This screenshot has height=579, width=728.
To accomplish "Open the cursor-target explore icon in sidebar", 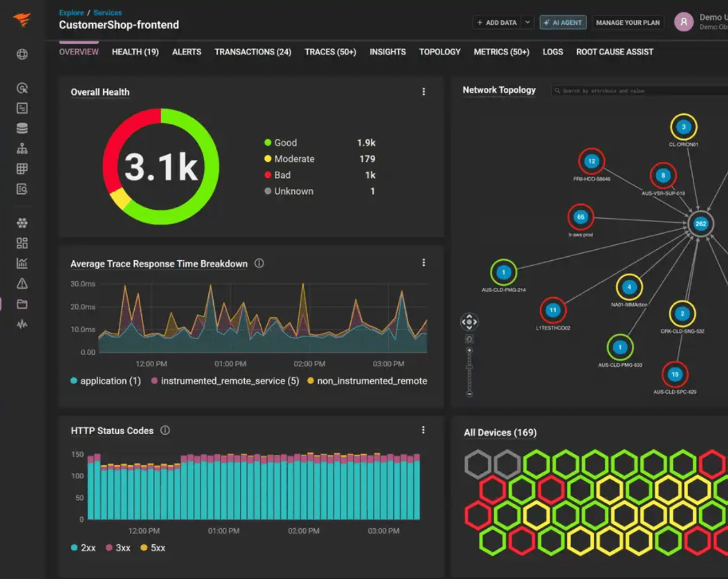I will [x=22, y=88].
